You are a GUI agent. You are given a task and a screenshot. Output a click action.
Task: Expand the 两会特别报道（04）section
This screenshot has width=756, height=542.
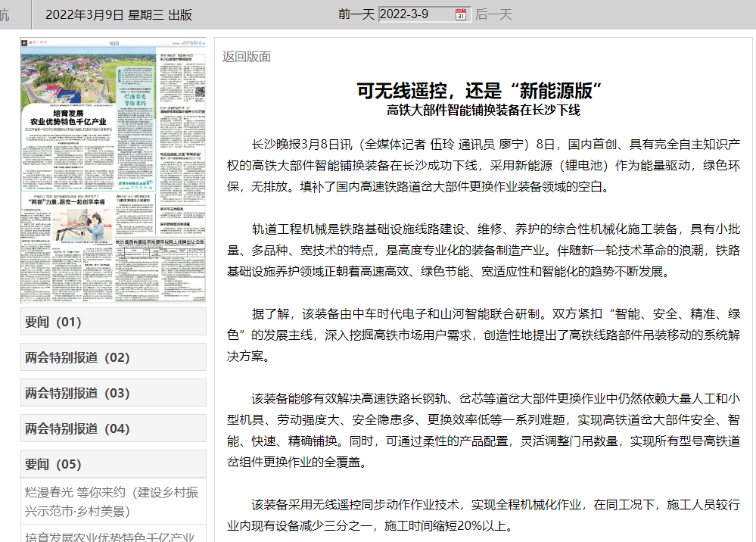click(113, 429)
